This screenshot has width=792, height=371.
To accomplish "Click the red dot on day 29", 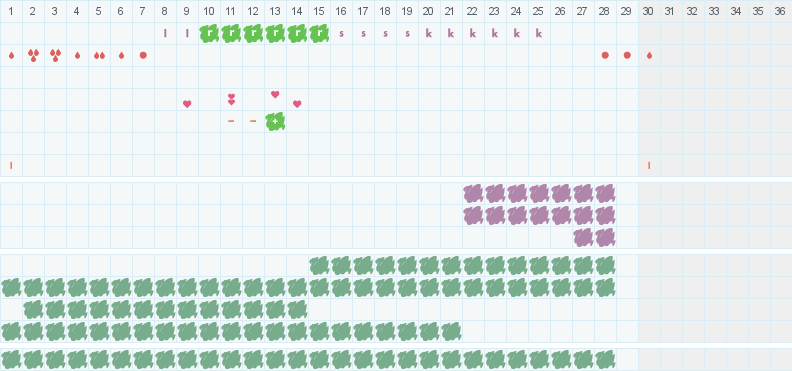I will coord(627,56).
